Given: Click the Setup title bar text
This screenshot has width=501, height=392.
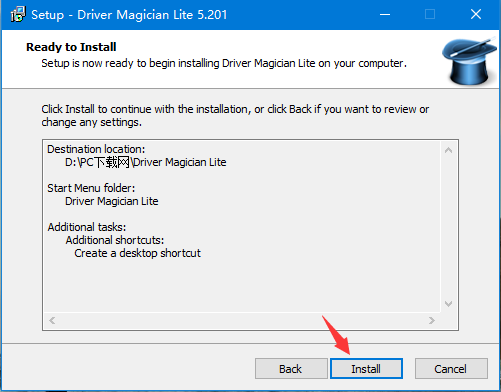Looking at the screenshot, I should (x=129, y=15).
